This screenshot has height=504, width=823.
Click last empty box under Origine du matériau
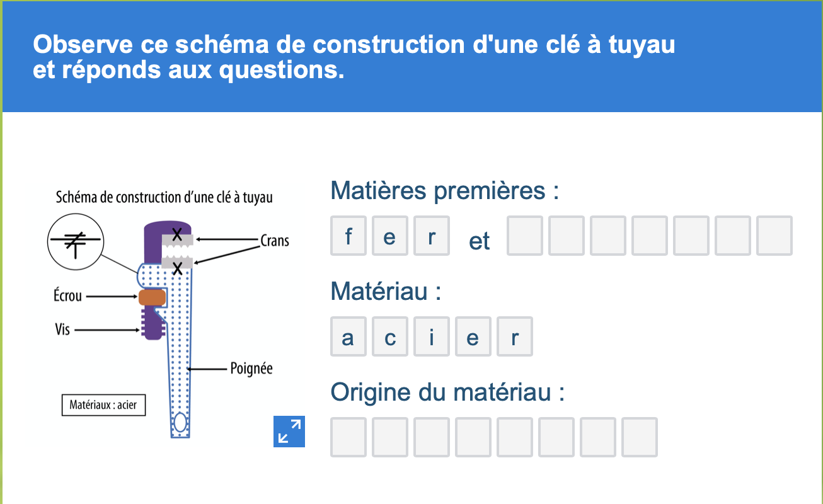pos(640,437)
